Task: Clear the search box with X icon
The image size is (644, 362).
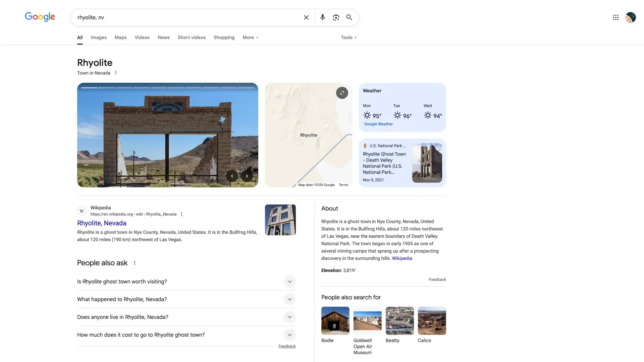Action: (x=306, y=17)
